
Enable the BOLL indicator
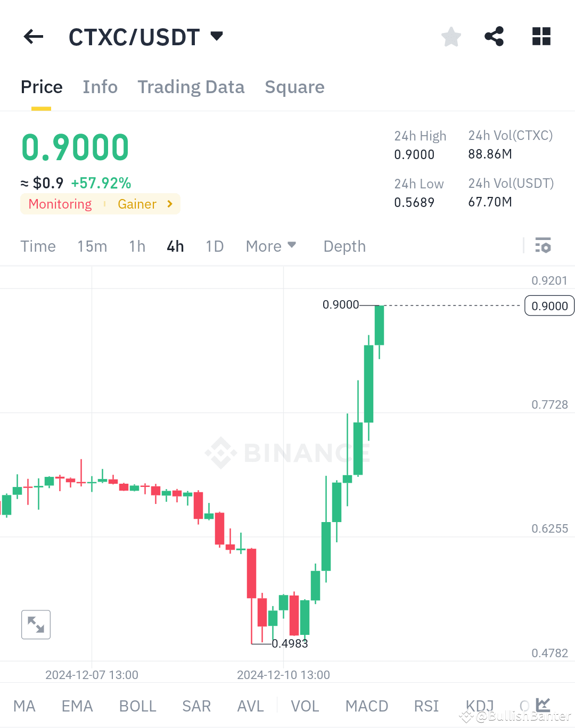tap(137, 706)
